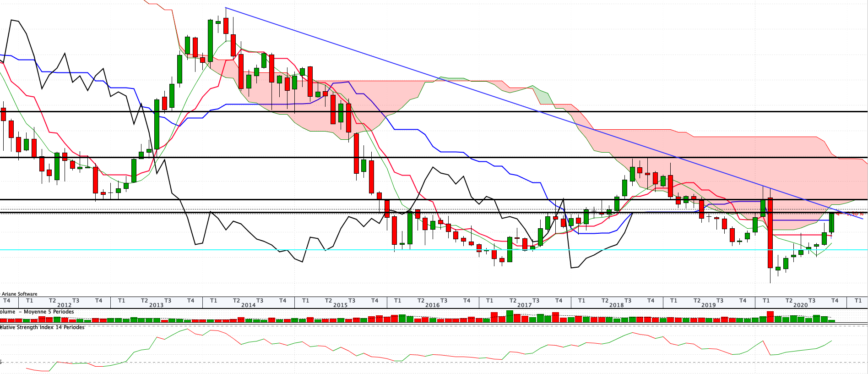Image resolution: width=868 pixels, height=374 pixels.
Task: Click the 2012 year label on time axis
Action: point(64,305)
